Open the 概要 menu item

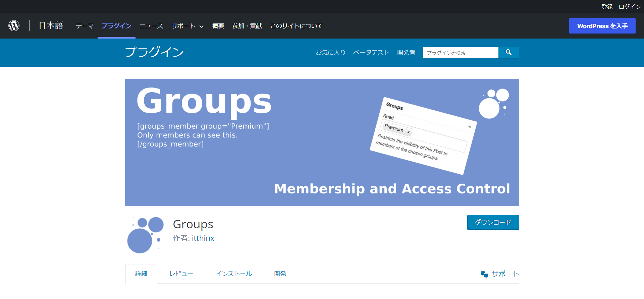[218, 26]
